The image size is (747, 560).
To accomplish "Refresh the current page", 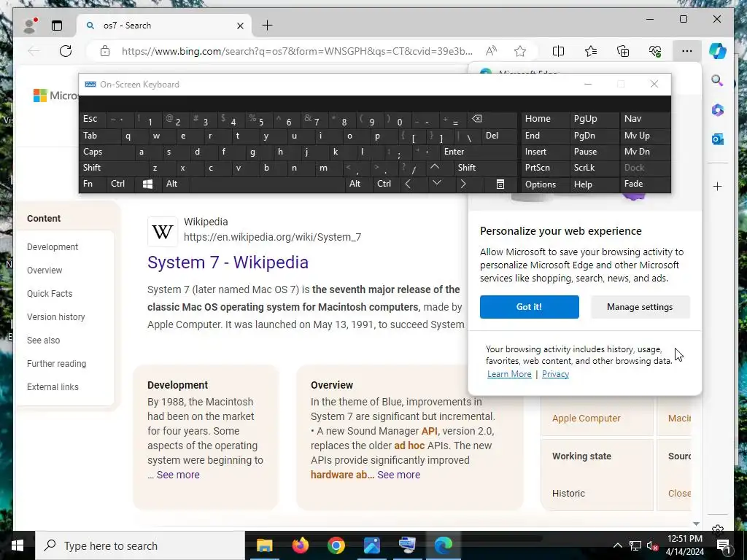I will point(66,51).
